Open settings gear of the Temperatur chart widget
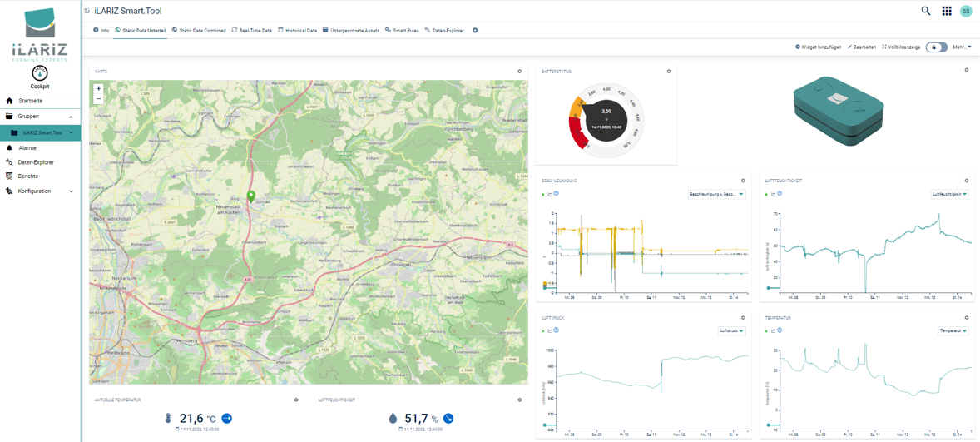The height and width of the screenshot is (442, 980). [967, 318]
